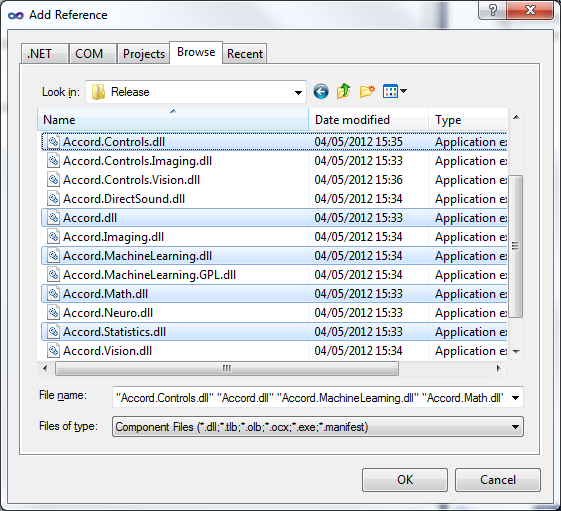561x511 pixels.
Task: Click the vertical scrollbar up arrow
Action: (516, 117)
